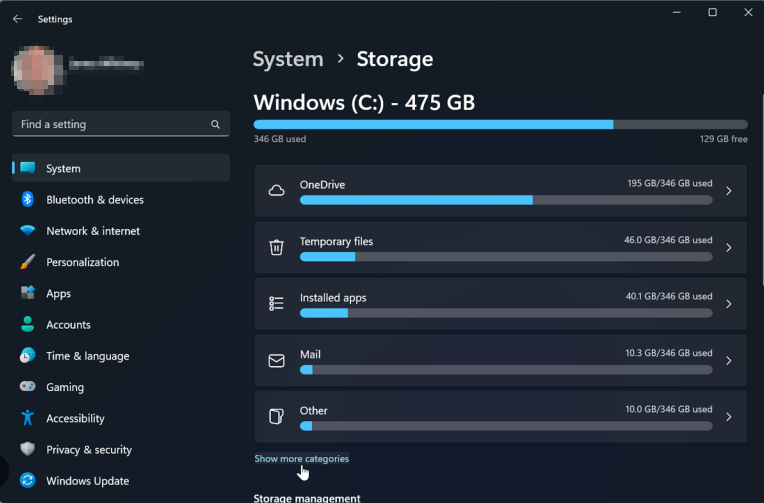Screen dimensions: 764x503
Task: Open Network & internet settings
Action: tap(121, 231)
